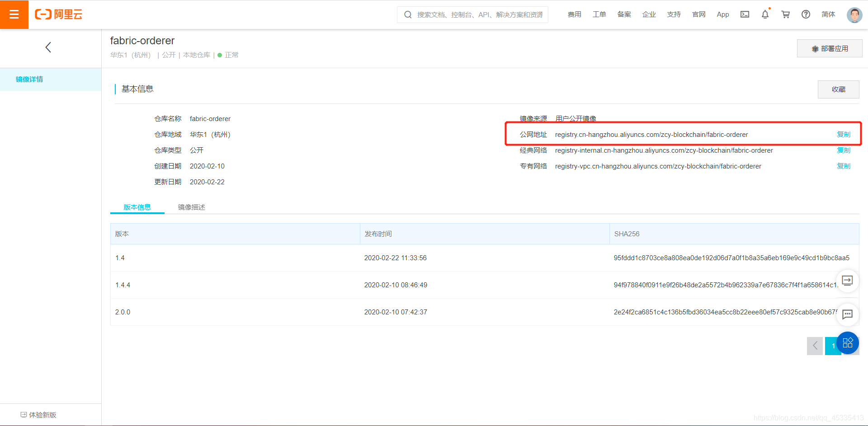868x426 pixels.
Task: Click SHA256 starting with 95fddd1c
Action: [731, 258]
